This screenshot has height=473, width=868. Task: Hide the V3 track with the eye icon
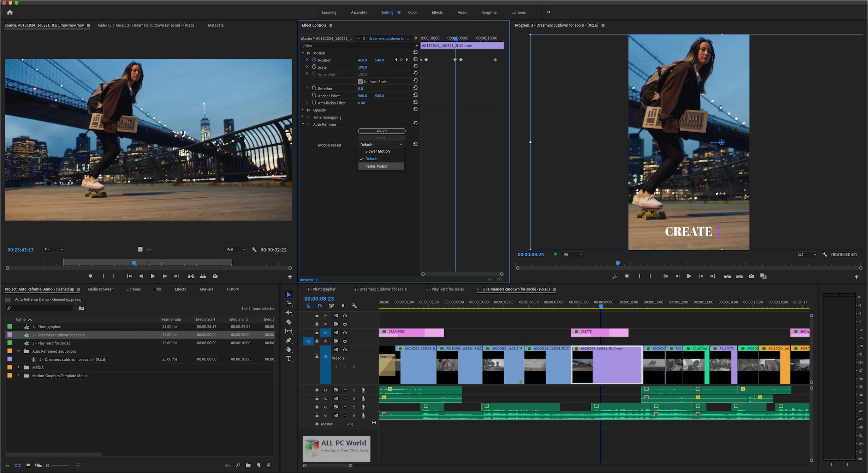point(345,333)
